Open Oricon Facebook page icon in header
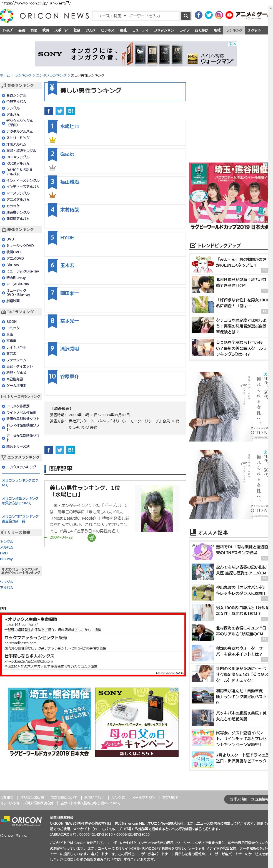 [x=199, y=15]
